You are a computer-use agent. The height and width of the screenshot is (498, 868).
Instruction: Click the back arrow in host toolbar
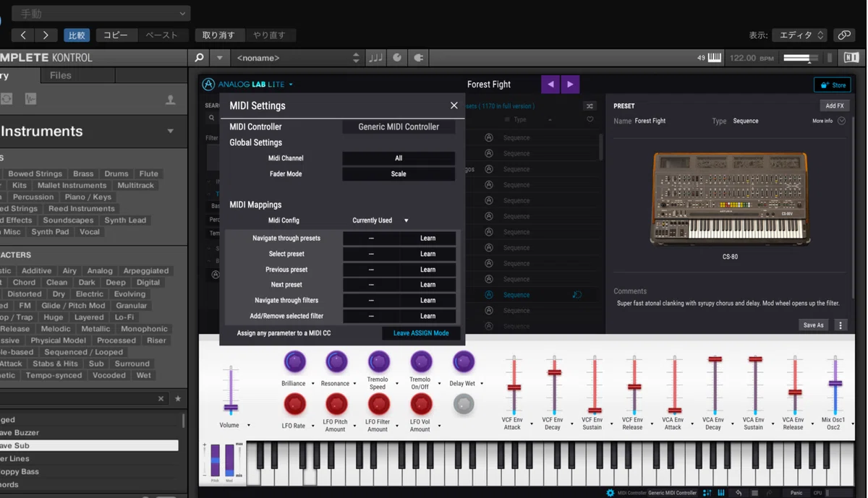coord(24,35)
